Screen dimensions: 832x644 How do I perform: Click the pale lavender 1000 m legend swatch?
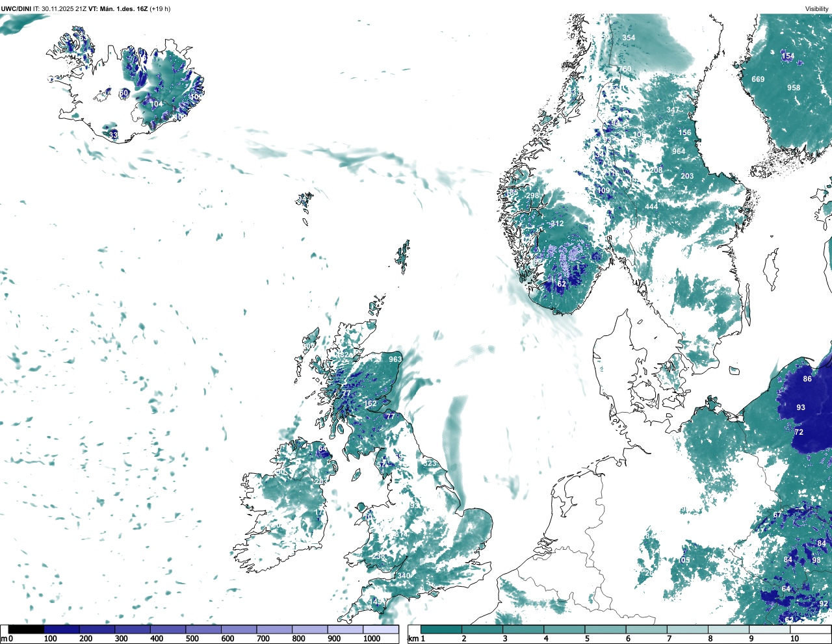click(381, 630)
